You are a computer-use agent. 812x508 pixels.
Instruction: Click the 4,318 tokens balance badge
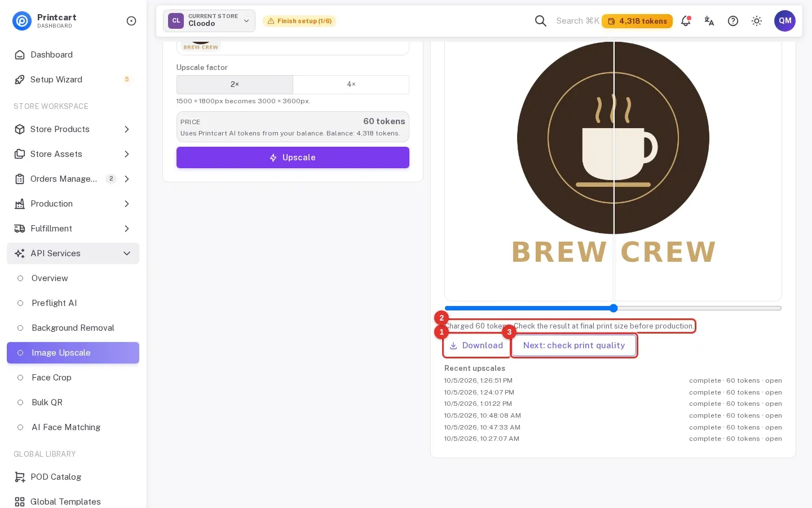637,21
